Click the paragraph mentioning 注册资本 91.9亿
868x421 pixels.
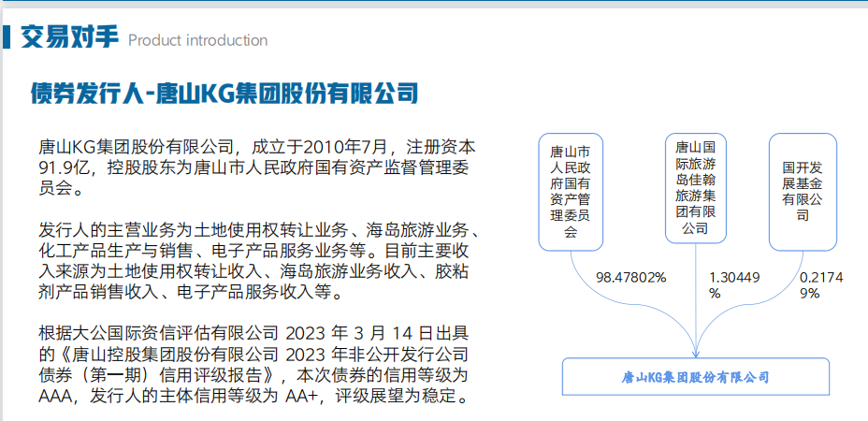pyautogui.click(x=257, y=169)
